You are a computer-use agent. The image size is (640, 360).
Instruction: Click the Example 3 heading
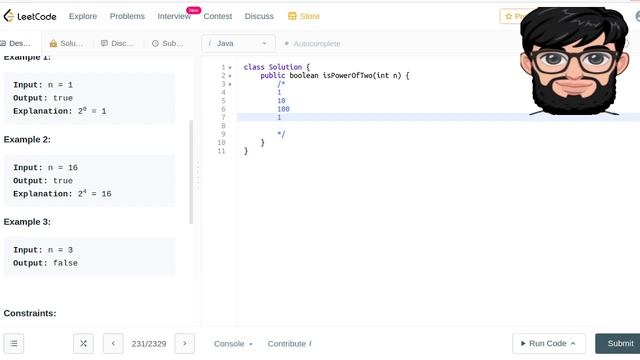point(27,222)
